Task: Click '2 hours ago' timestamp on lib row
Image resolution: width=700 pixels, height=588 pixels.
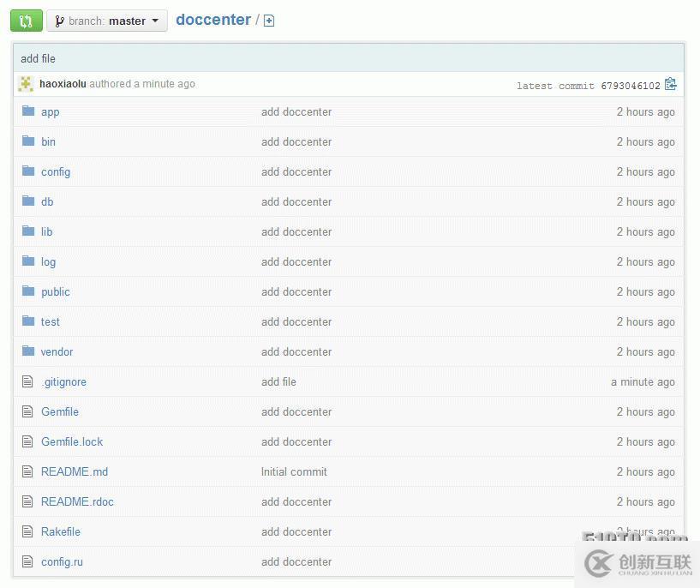Action: point(645,231)
